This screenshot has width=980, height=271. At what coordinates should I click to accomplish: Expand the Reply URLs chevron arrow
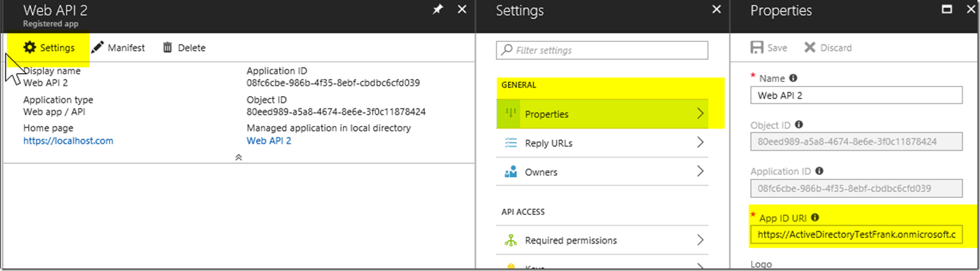700,142
